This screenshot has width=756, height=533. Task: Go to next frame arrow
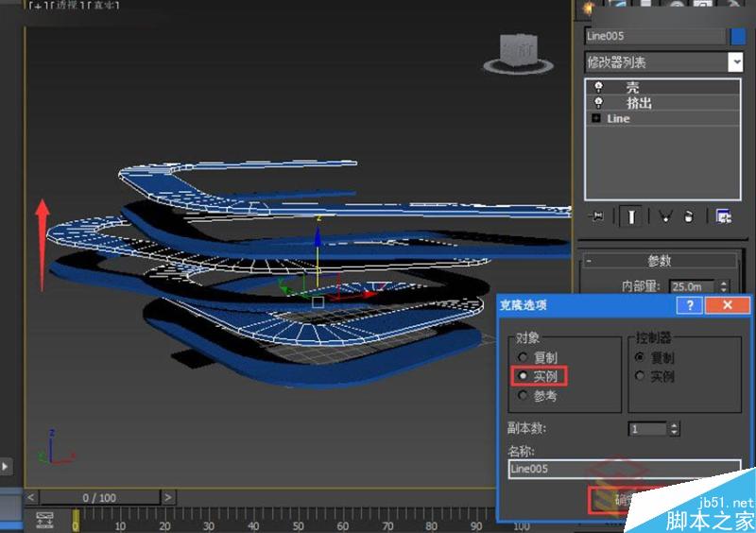(168, 497)
